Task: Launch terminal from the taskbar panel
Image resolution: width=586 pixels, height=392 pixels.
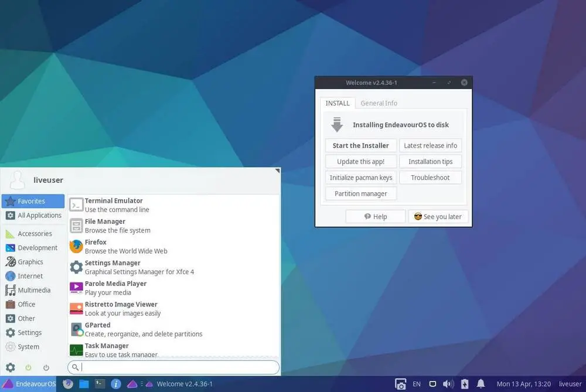Action: (x=100, y=384)
